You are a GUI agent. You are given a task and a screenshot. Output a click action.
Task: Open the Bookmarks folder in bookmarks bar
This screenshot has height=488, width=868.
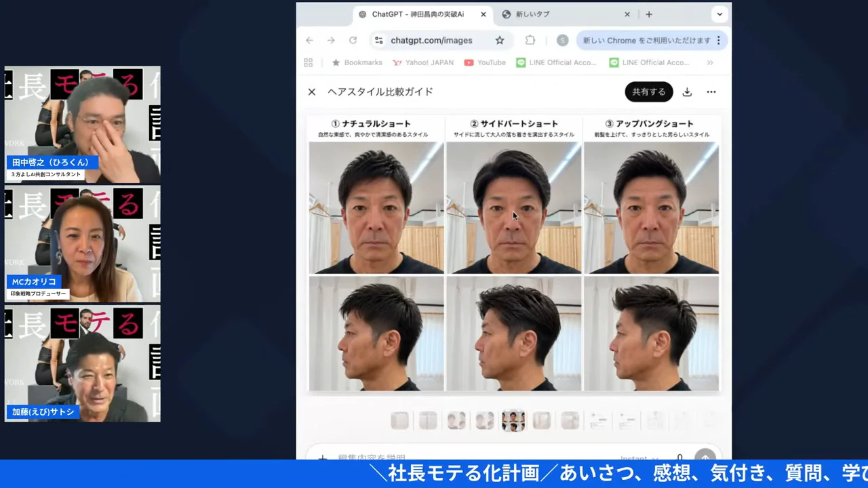[357, 62]
